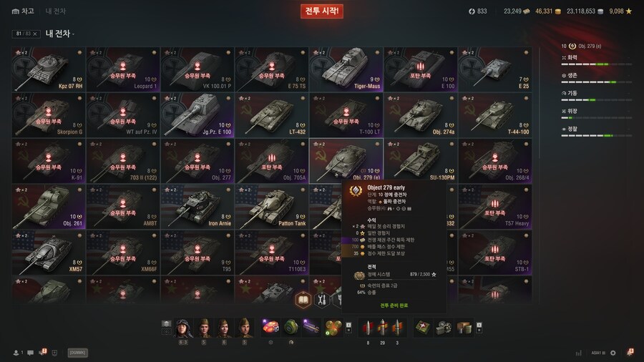Open the crew book hexagon icon
Viewport: 644px width, 362px height.
coord(303,300)
